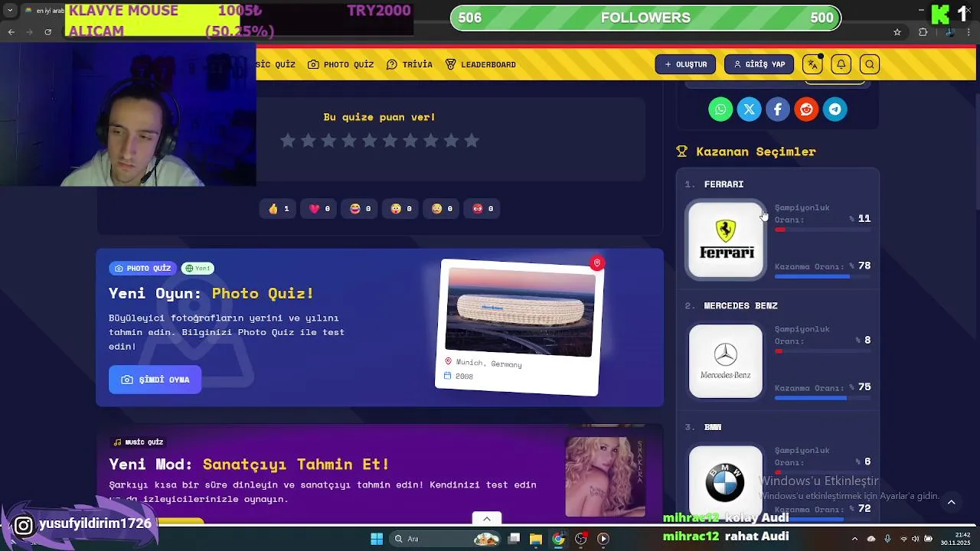This screenshot has width=980, height=551.
Task: Click the scroll-to-top chevron button
Action: point(952,502)
